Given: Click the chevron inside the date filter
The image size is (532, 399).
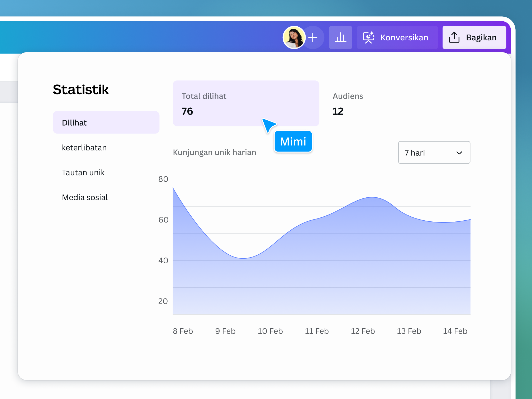Looking at the screenshot, I should tap(459, 153).
